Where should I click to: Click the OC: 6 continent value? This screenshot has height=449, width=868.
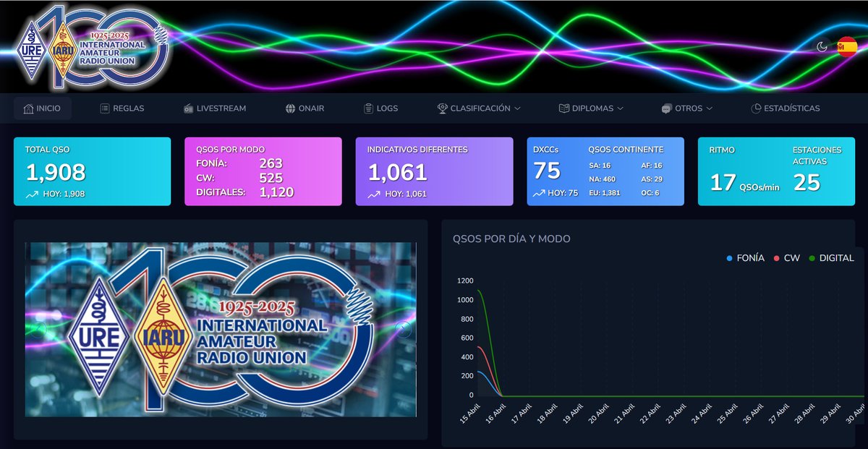(x=650, y=193)
